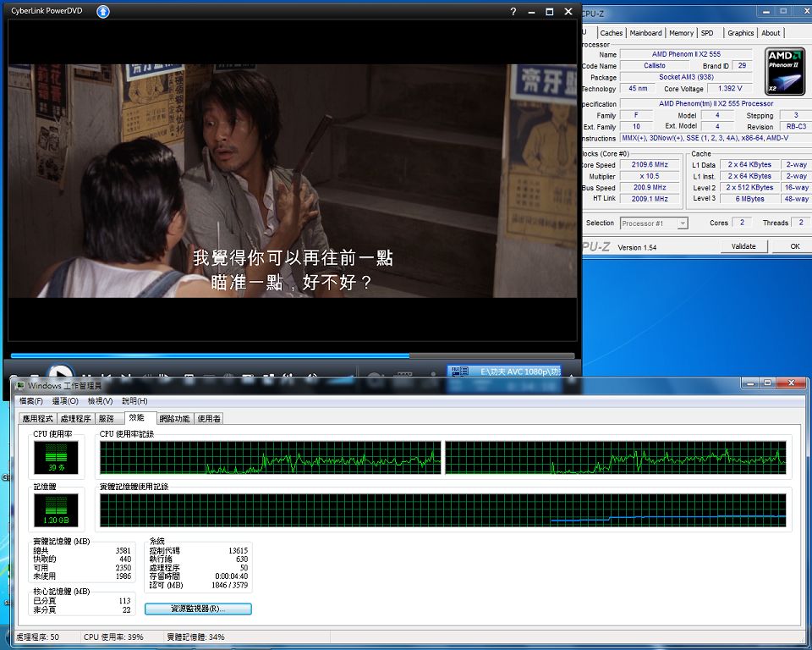Click the 實體記憶體使用記錄 history graph
Screen dimensions: 812x650
[442, 510]
